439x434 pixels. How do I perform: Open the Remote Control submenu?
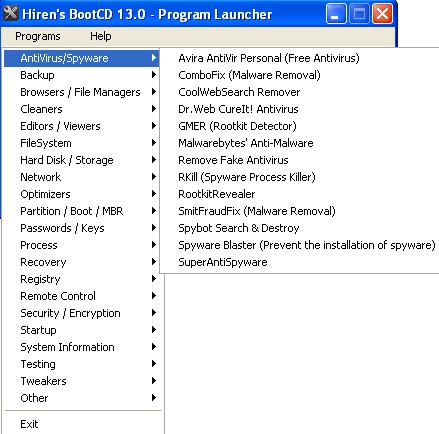81,296
